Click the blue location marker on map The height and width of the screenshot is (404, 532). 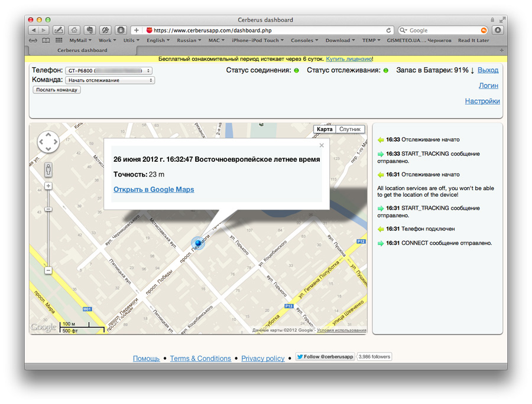(x=197, y=243)
